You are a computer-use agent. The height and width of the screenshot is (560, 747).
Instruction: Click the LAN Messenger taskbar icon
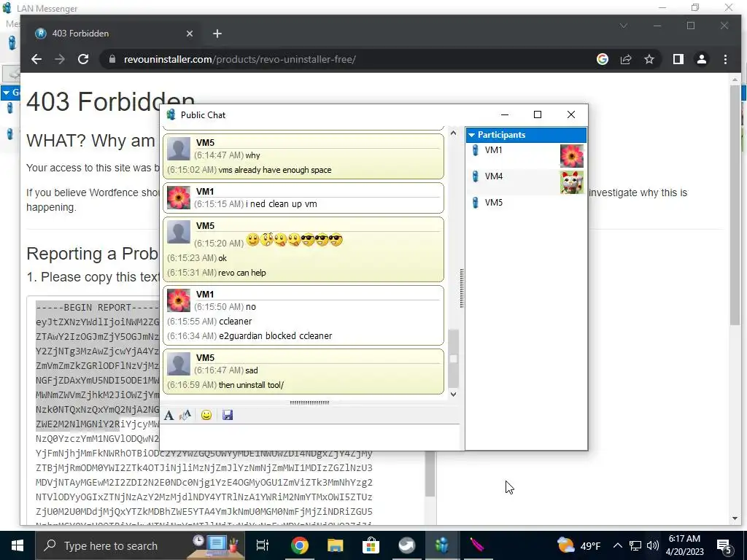pos(442,545)
